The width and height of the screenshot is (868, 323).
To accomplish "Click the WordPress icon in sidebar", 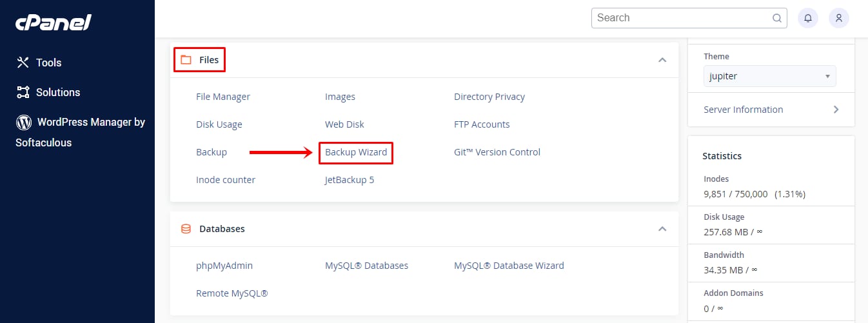I will [24, 122].
